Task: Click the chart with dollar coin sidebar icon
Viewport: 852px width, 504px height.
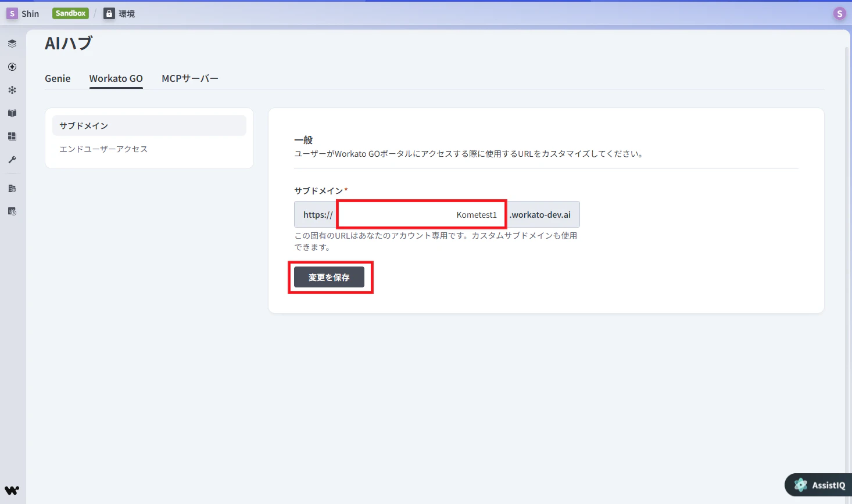Action: pyautogui.click(x=12, y=211)
